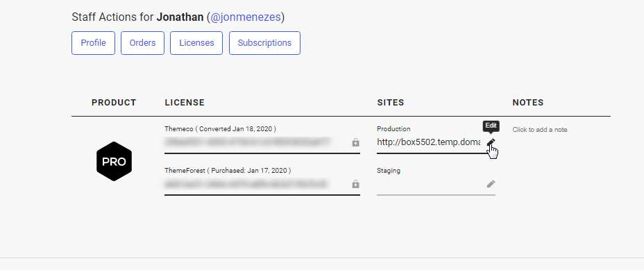644x270 pixels.
Task: Go to the Licenses section
Action: click(196, 43)
